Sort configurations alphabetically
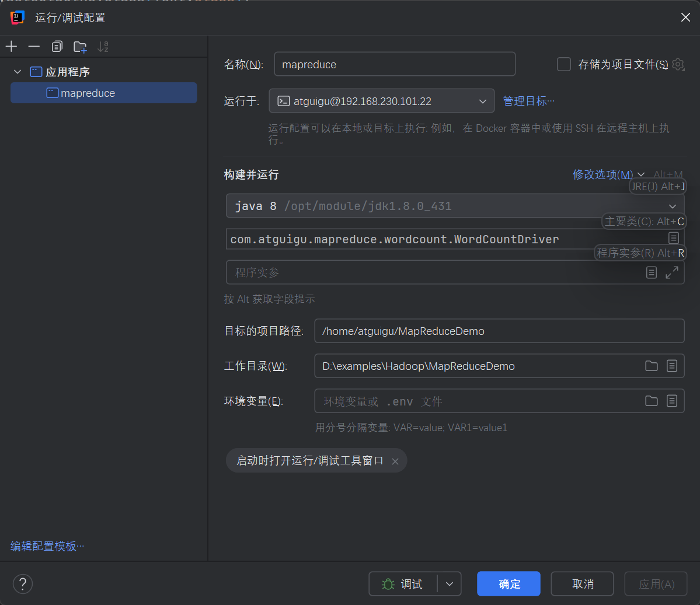This screenshot has width=700, height=605. click(x=103, y=47)
